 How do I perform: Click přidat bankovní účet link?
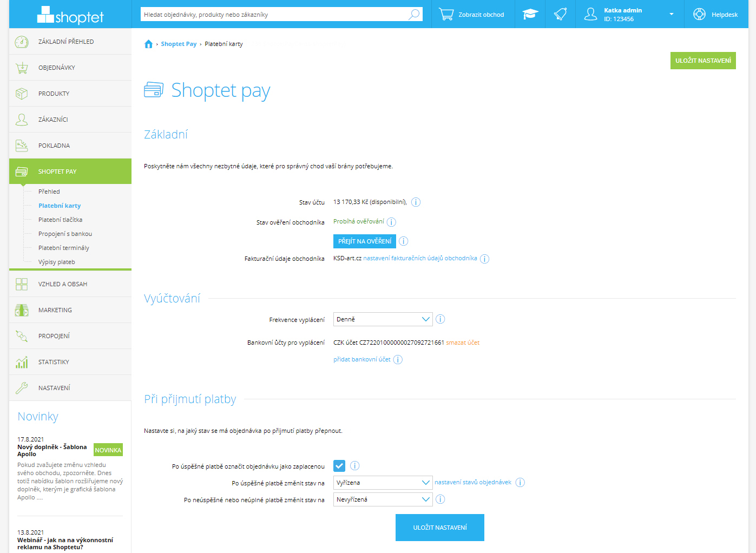pyautogui.click(x=362, y=359)
